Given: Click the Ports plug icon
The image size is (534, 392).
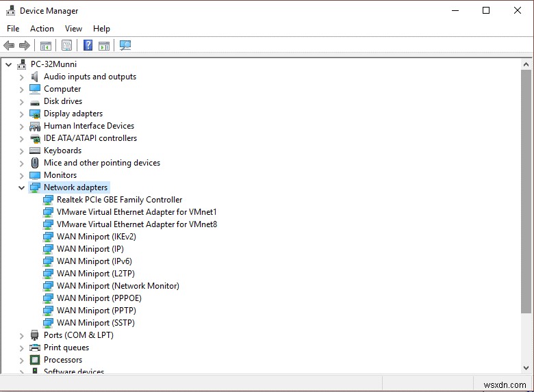Looking at the screenshot, I should point(35,335).
